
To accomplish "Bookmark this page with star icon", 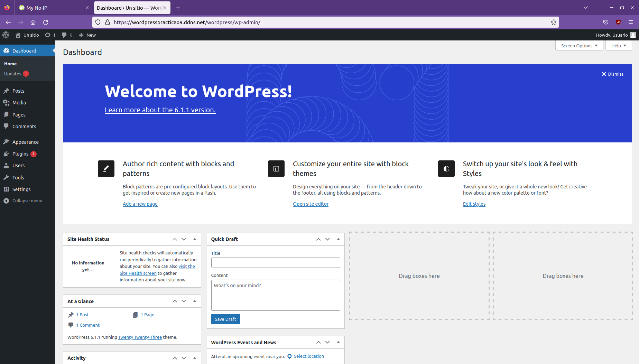I will [x=553, y=22].
